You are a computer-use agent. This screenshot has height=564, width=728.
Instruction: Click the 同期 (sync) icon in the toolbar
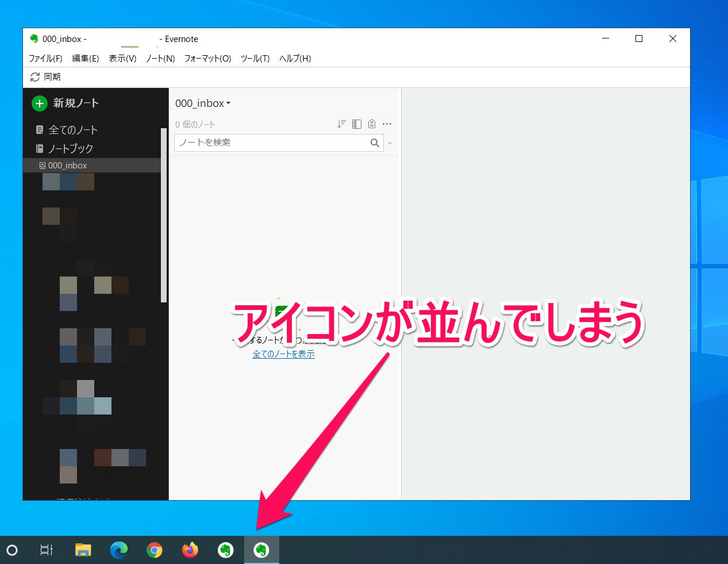coord(34,76)
